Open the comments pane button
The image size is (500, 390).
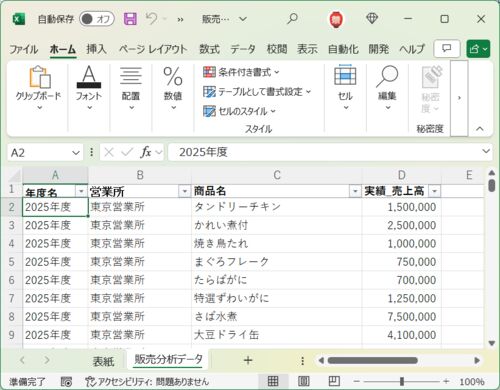447,49
